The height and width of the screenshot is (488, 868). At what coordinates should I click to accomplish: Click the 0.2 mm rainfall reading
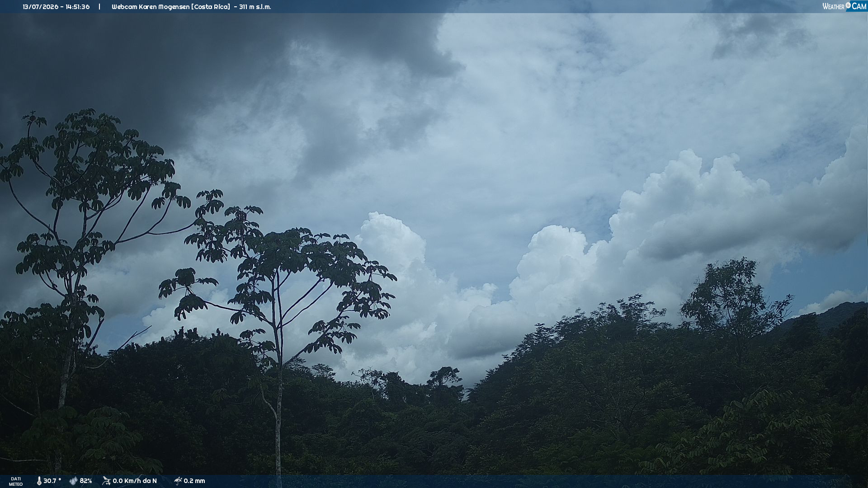tap(194, 481)
